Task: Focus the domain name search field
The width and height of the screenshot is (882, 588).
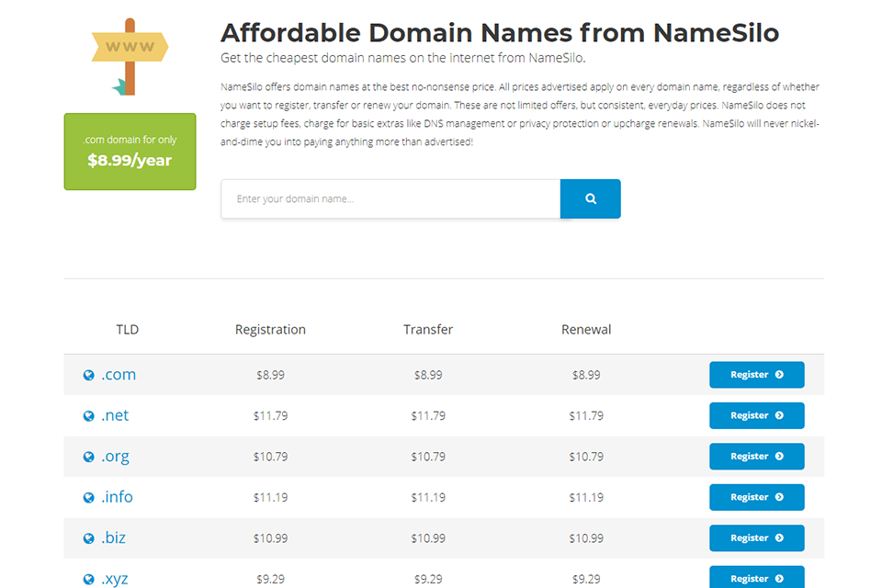Action: point(390,198)
